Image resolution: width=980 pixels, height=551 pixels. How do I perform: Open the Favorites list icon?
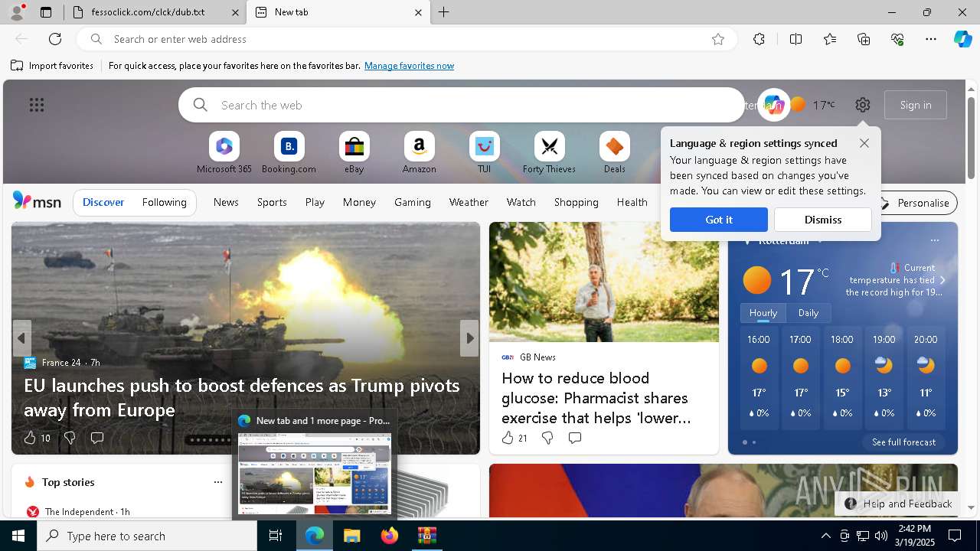pyautogui.click(x=830, y=39)
